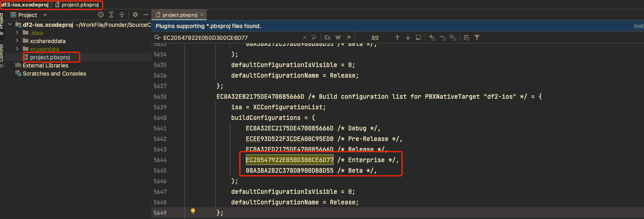Select project.pbxproj in project tree
644x219 pixels.
(x=50, y=57)
